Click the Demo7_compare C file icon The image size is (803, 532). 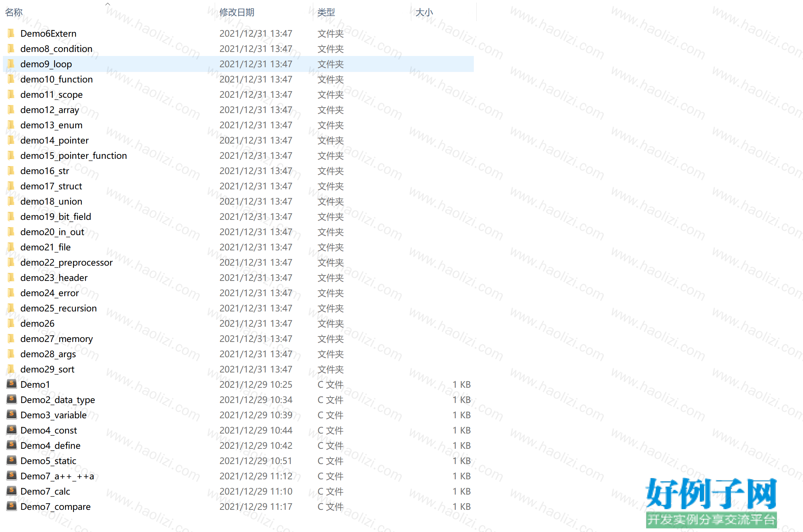click(12, 506)
